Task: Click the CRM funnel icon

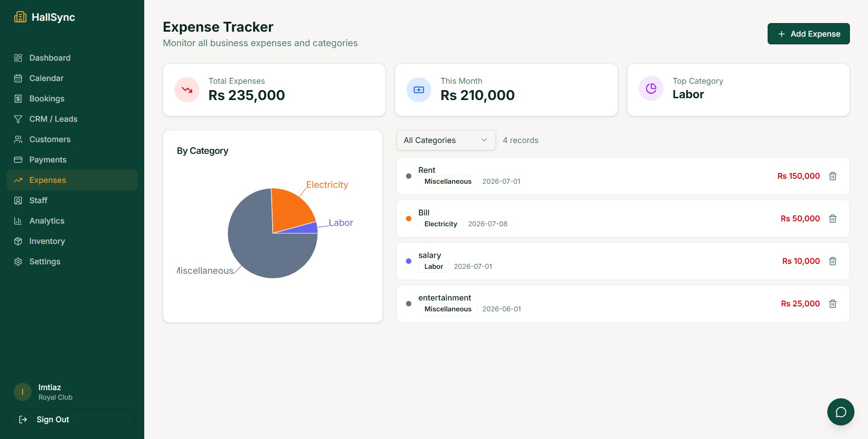Action: tap(18, 119)
